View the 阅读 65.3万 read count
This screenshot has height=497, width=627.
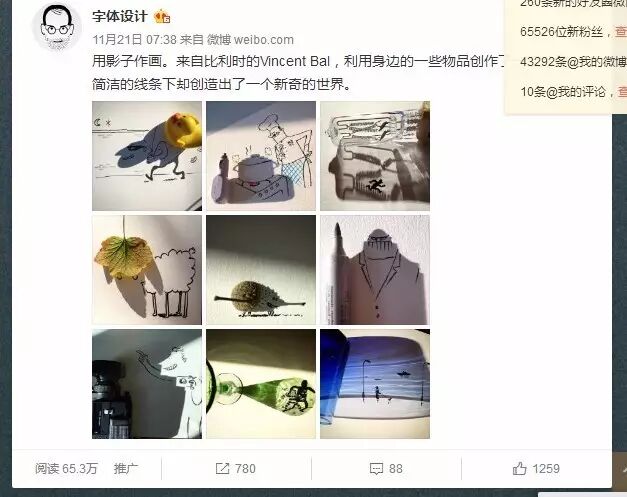click(66, 469)
